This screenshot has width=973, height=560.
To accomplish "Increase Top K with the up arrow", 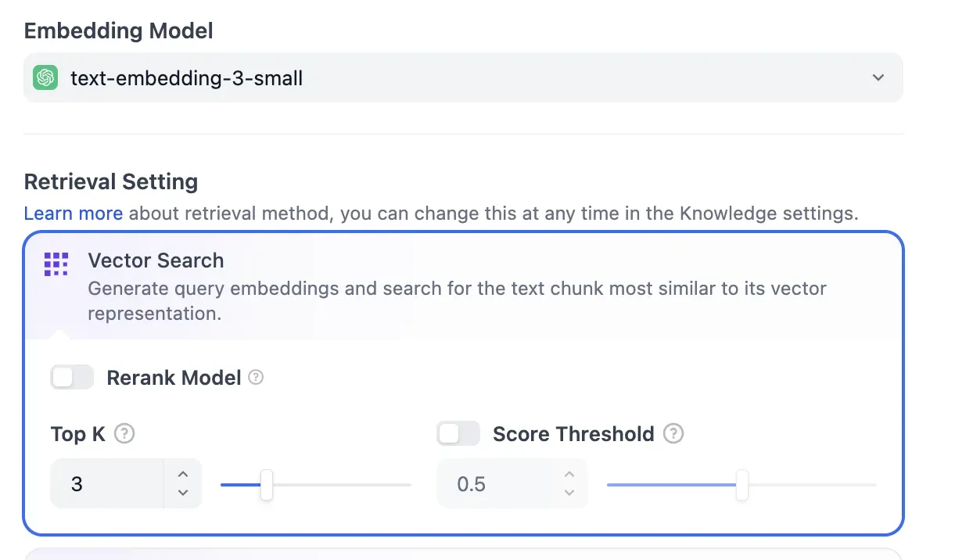I will pos(182,473).
